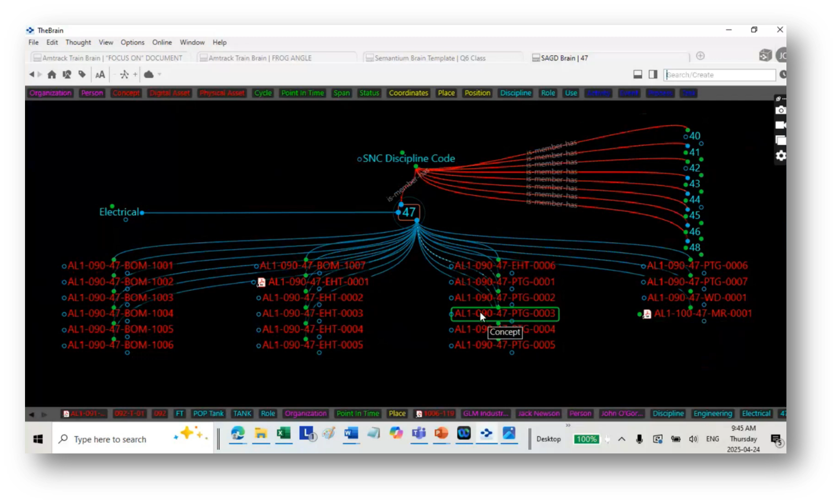Image resolution: width=837 pixels, height=504 pixels.
Task: Go forward with the toolbar forward arrow
Action: [x=39, y=75]
